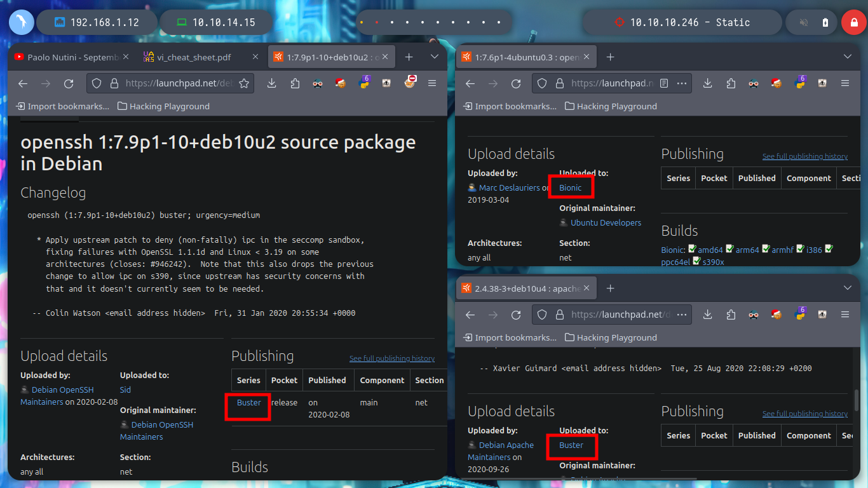Screen dimensions: 868x488
Task: Close the 1:7.6p1-4ubuntu0.3 tab
Action: pos(588,57)
